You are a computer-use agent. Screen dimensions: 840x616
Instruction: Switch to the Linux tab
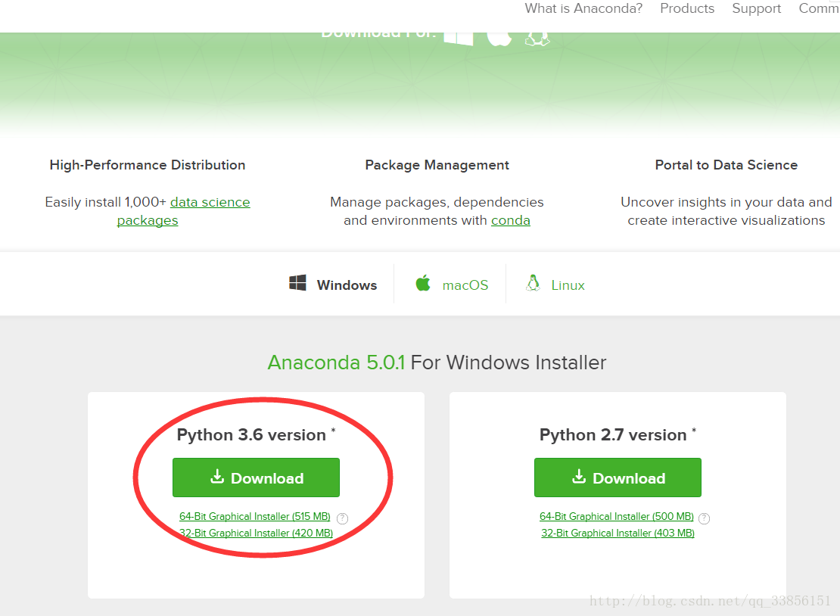click(555, 284)
